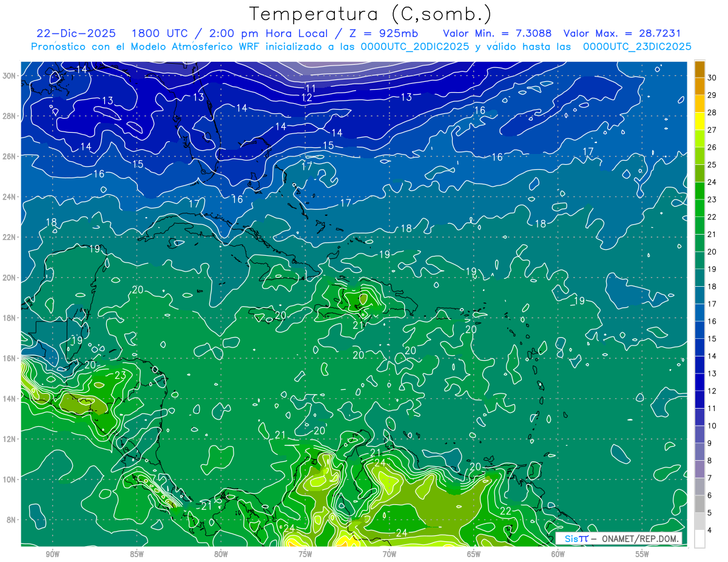Click the '11' contour label at the map top
Image resolution: width=728 pixels, height=562 pixels.
[311, 89]
